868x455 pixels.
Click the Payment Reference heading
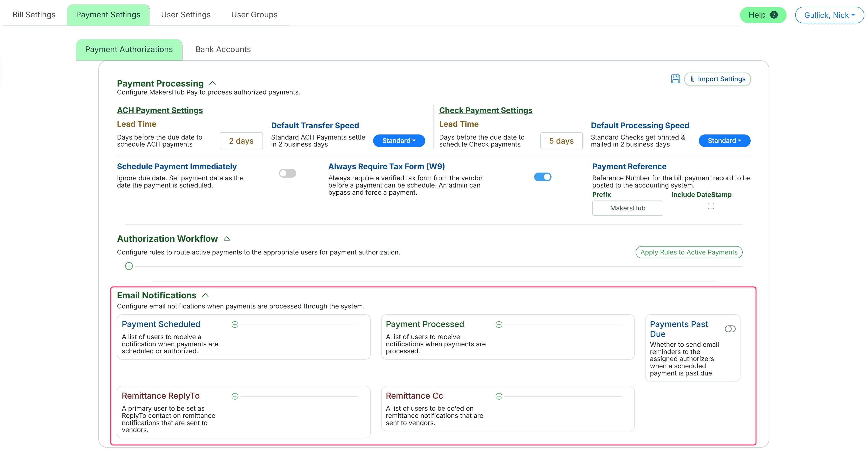tap(629, 166)
